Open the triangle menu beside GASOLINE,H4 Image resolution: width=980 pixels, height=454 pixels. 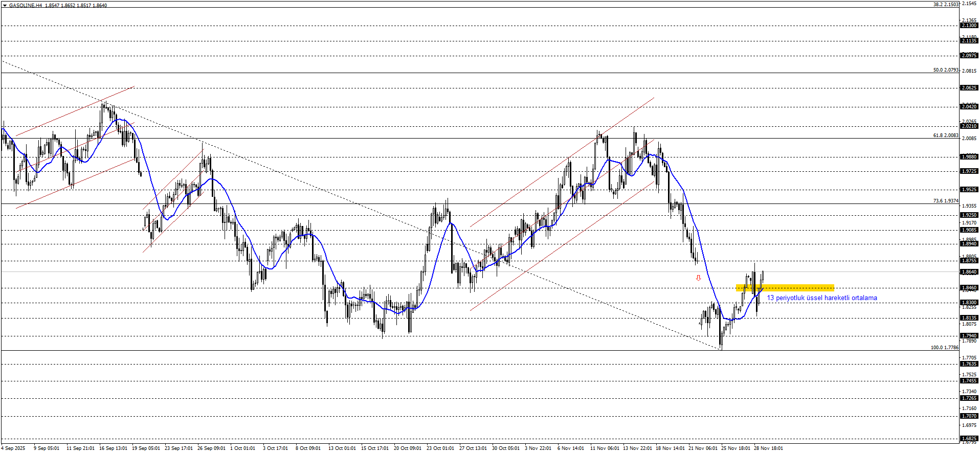(5, 5)
